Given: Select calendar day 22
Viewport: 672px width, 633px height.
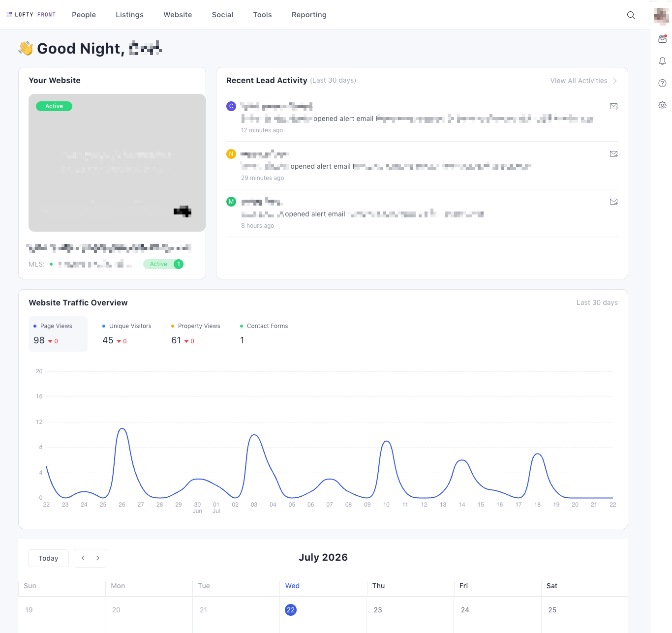Looking at the screenshot, I should 291,610.
